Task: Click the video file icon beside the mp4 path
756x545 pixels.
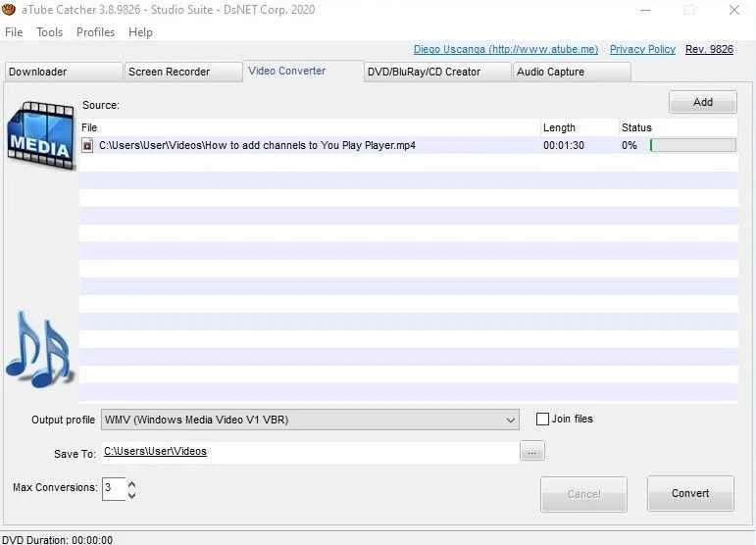Action: (87, 145)
